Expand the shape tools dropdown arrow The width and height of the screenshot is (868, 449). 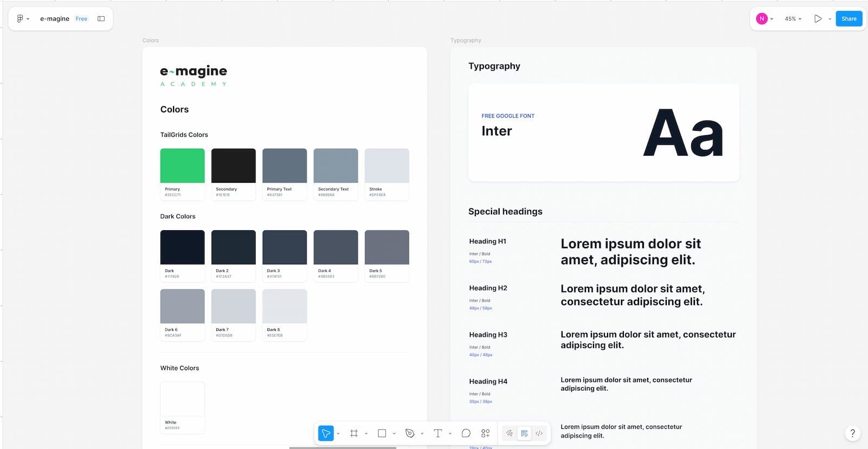pos(394,434)
